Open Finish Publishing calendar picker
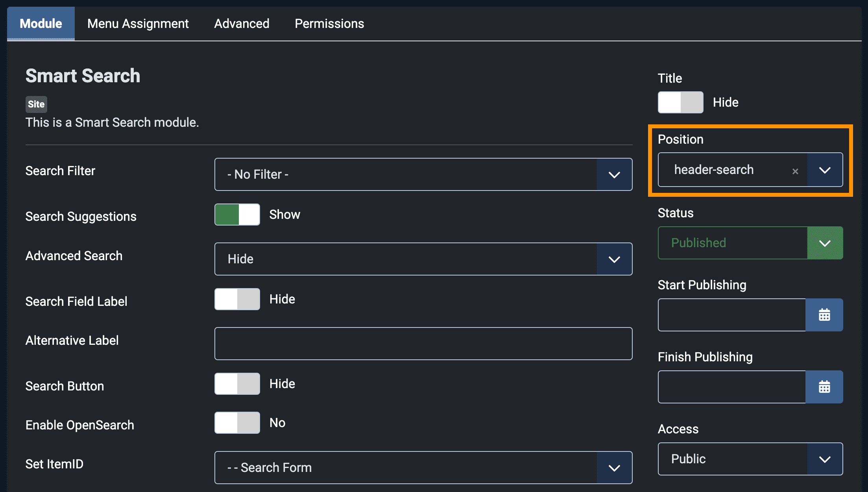868x492 pixels. click(x=824, y=387)
